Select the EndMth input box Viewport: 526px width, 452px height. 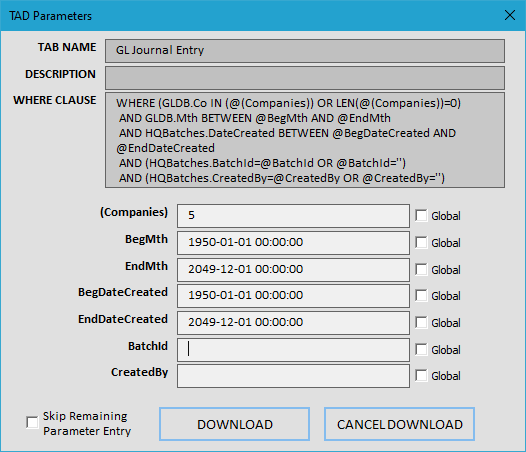pyautogui.click(x=294, y=269)
